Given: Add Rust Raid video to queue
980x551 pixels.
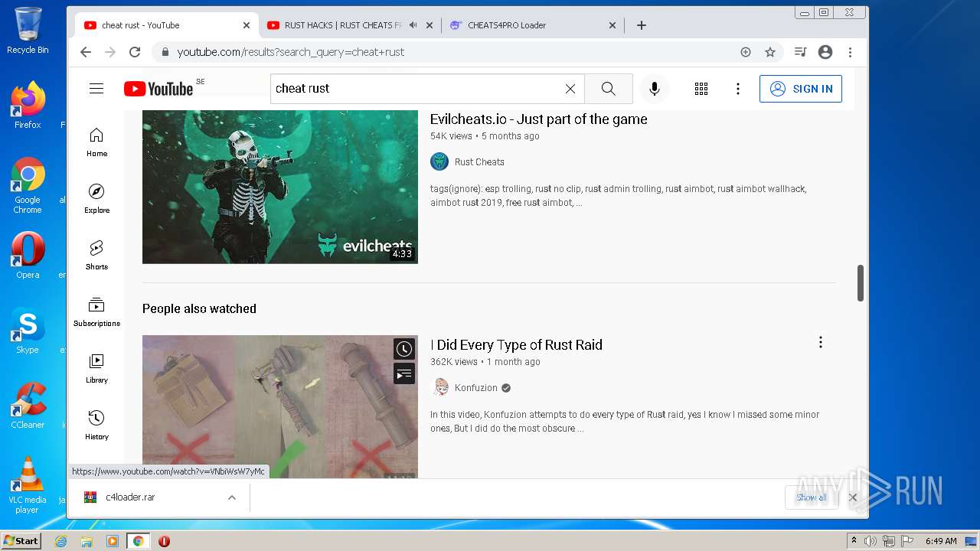Looking at the screenshot, I should [404, 373].
